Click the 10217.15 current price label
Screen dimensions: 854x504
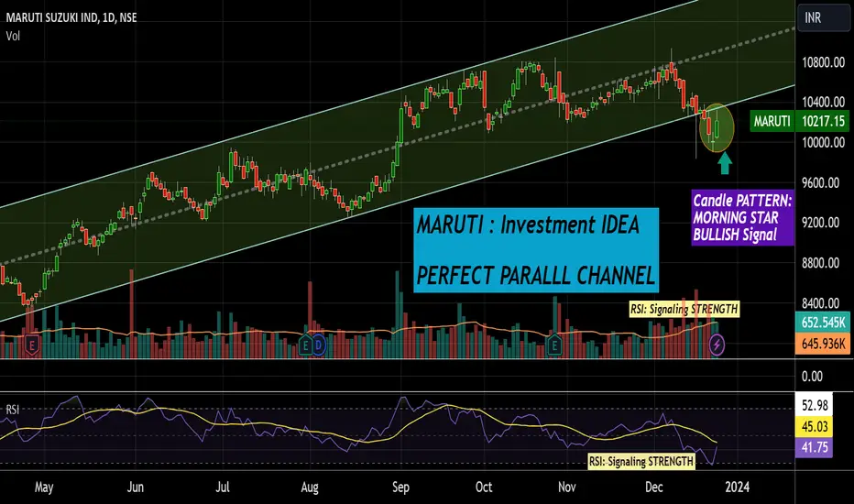point(823,121)
